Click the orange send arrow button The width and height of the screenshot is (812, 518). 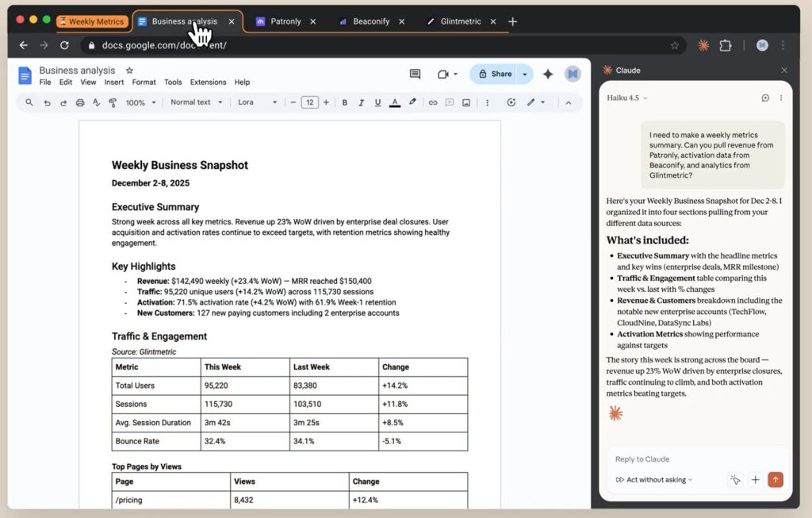(x=775, y=479)
